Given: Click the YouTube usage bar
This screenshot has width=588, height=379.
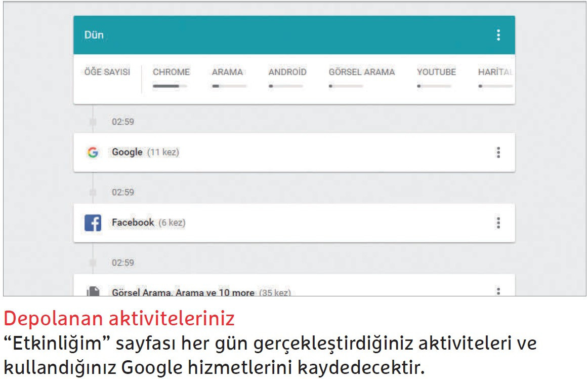Looking at the screenshot, I should tap(434, 87).
